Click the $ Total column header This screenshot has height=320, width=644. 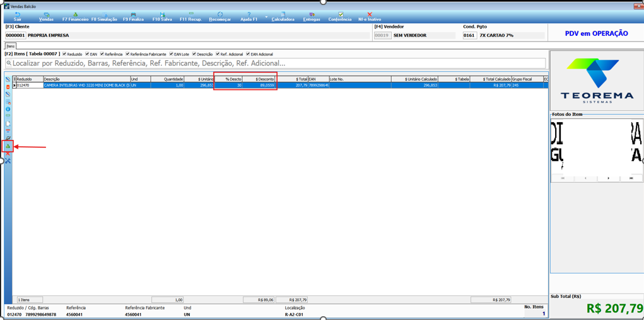tap(291, 79)
